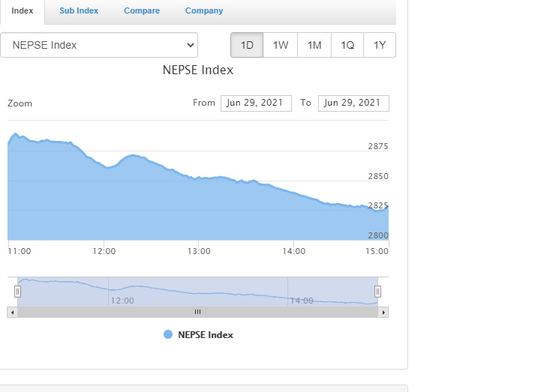Click the chart area near 13:00
The image size is (541, 392).
point(198,210)
